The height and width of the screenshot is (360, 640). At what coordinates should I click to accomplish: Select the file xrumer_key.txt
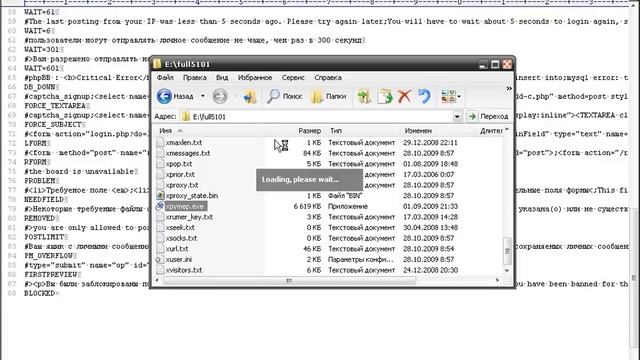[x=189, y=217]
